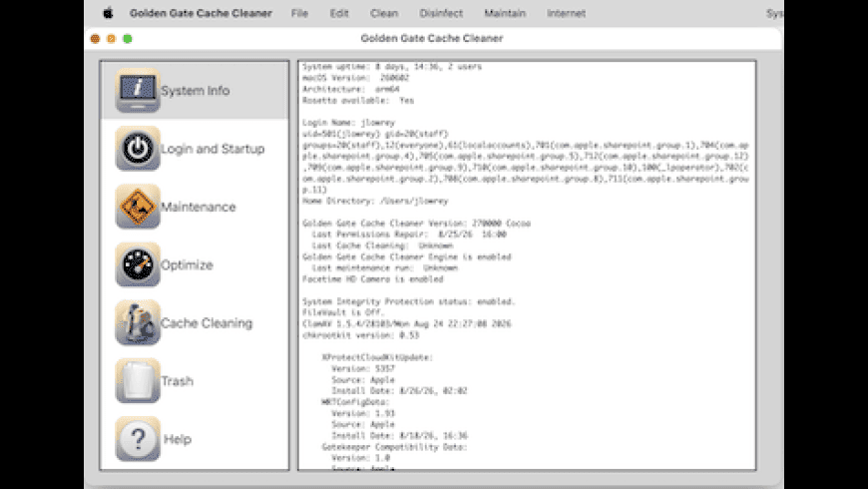
Task: Open the Maintenance warning-sign icon
Action: point(138,207)
